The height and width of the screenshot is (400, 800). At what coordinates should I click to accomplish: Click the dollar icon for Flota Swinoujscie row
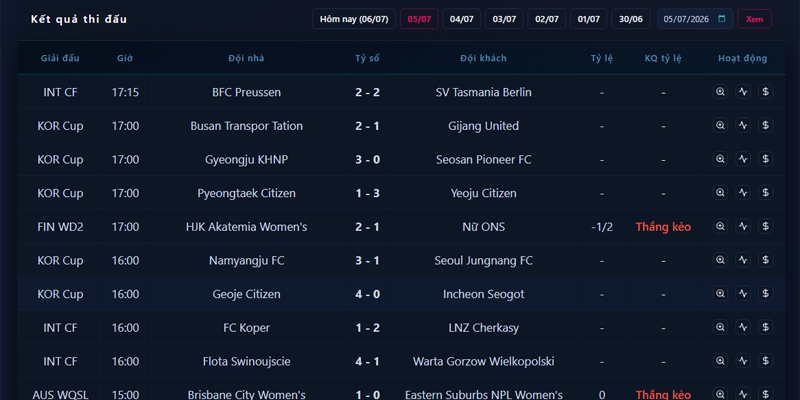765,361
